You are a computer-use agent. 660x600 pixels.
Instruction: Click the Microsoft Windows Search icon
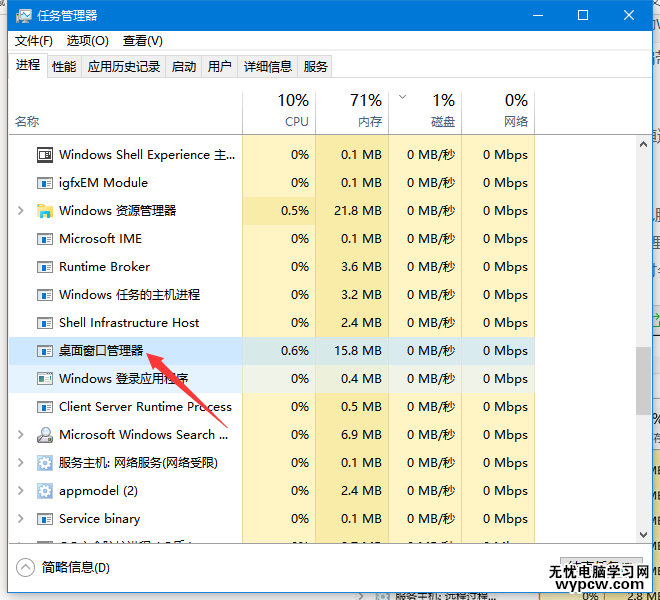click(x=45, y=435)
